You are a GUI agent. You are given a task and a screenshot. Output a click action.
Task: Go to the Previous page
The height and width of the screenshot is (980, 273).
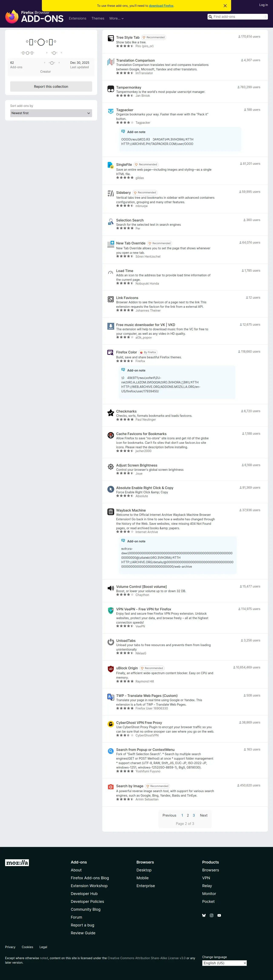(169, 815)
